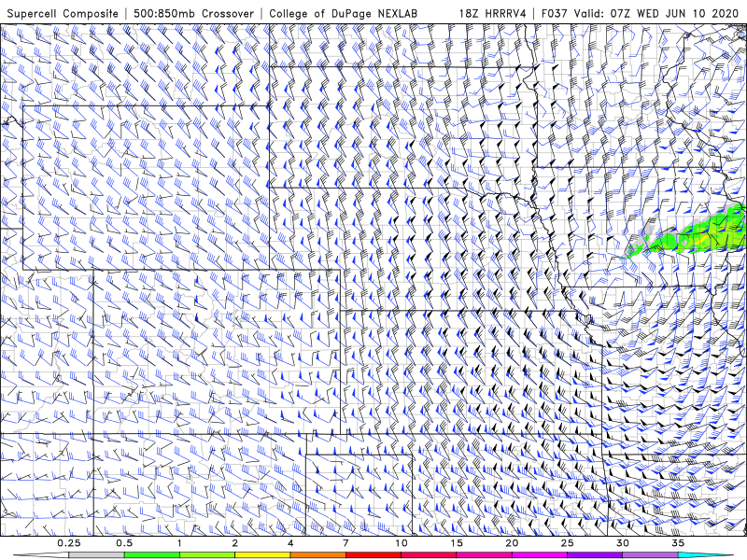Click the 'College of DuPage NEXLAB' text
The width and height of the screenshot is (747, 560).
(x=343, y=13)
